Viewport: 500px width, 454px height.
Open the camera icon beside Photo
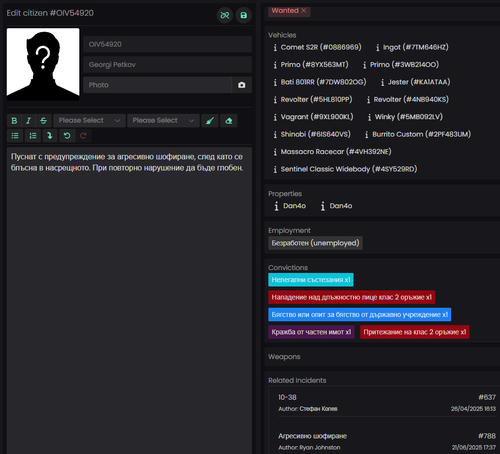[x=242, y=85]
